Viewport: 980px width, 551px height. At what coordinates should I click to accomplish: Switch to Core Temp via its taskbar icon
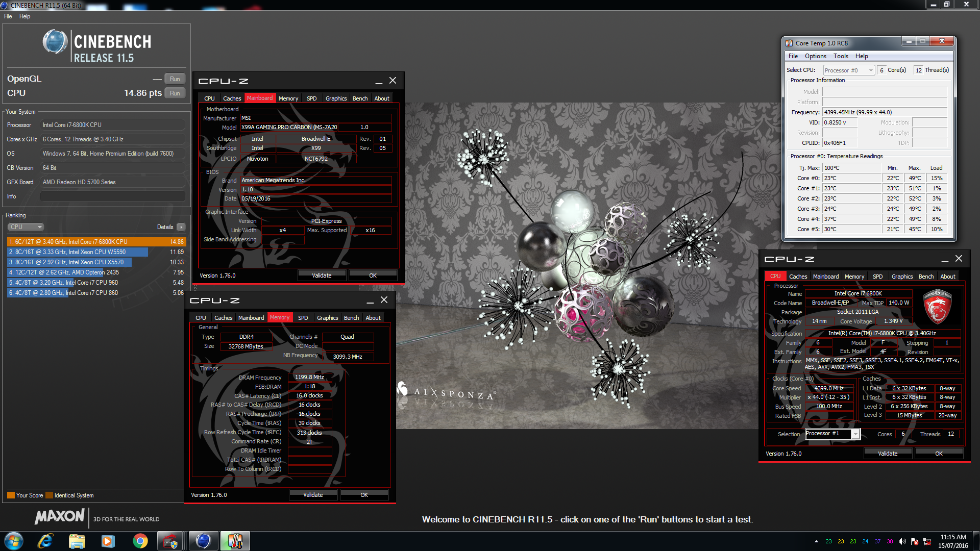coord(235,541)
